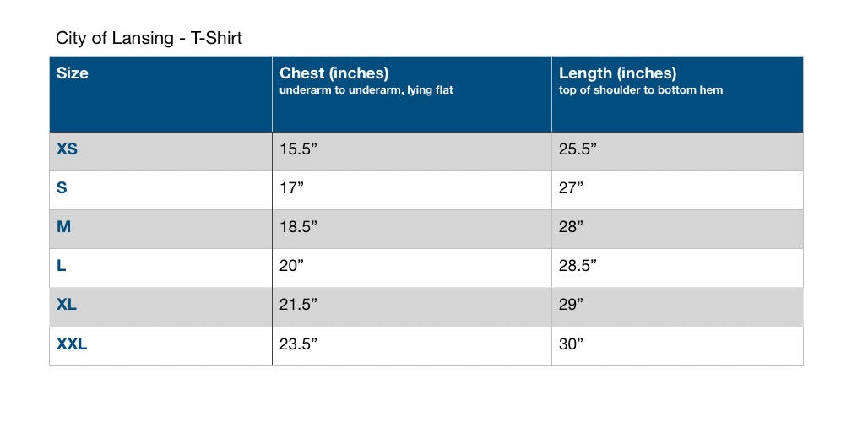The image size is (868, 422).
Task: Select the 30” length cell
Action: click(677, 346)
